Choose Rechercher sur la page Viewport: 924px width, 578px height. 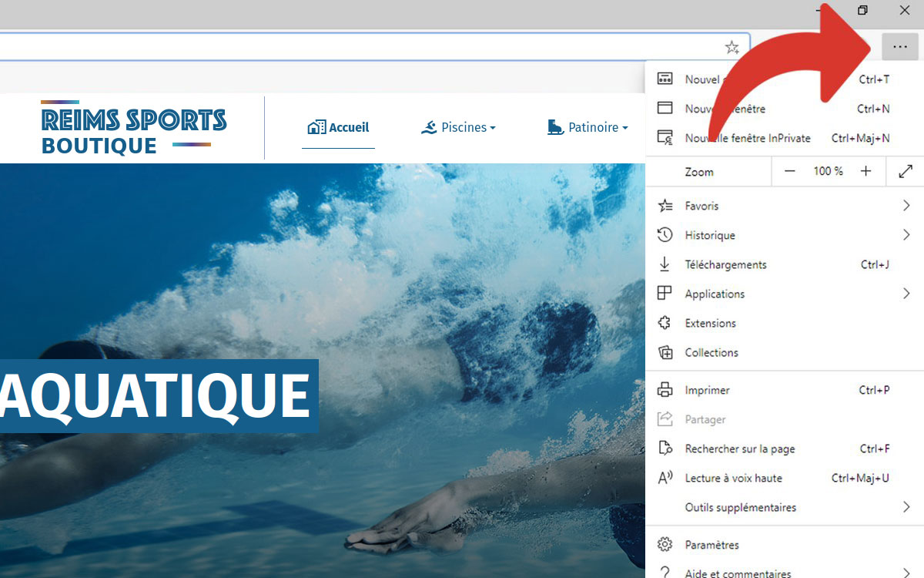pyautogui.click(x=739, y=449)
